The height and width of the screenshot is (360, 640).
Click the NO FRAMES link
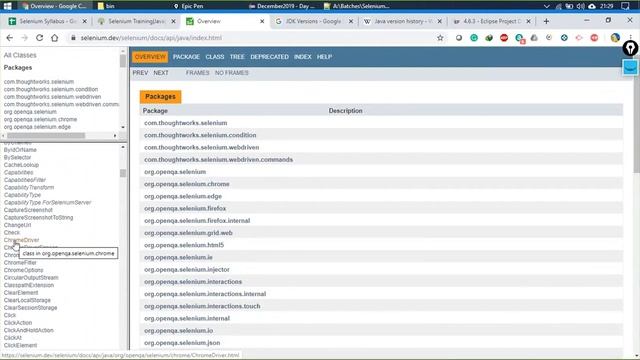(x=231, y=73)
